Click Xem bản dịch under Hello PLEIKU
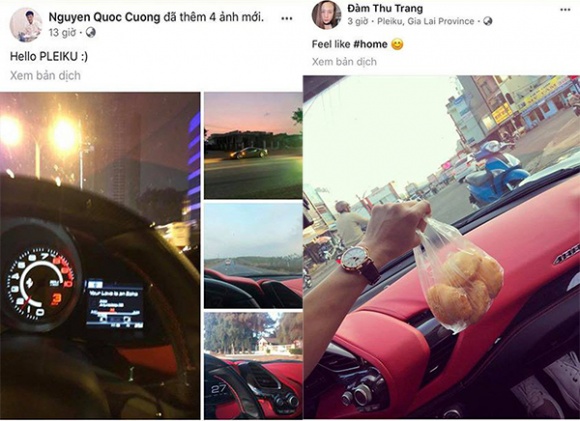Screen dimensions: 580x421 click(45, 75)
